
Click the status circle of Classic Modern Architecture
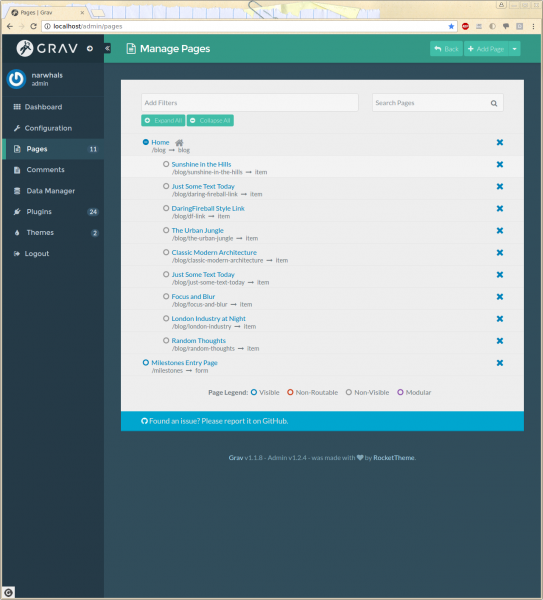pyautogui.click(x=166, y=252)
